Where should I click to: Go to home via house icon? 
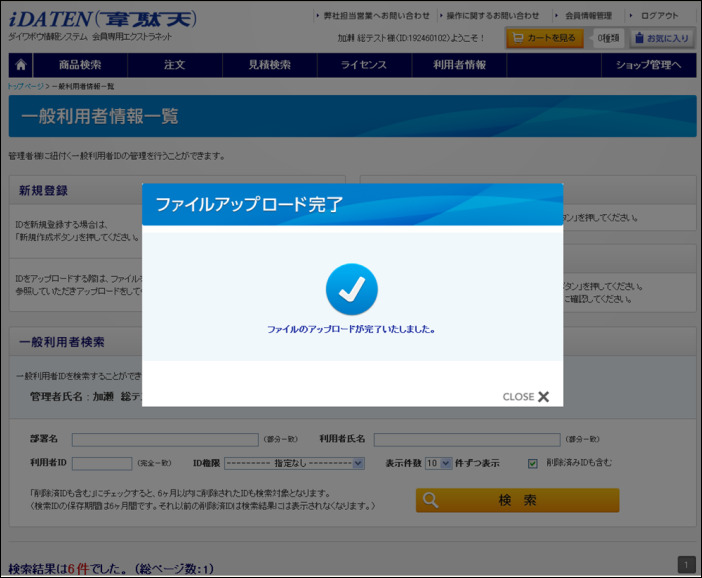[x=20, y=65]
